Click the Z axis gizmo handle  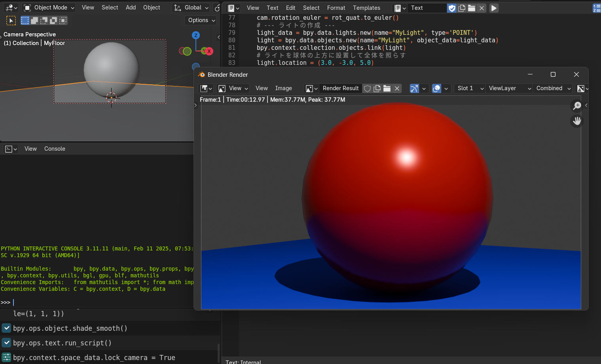(195, 35)
